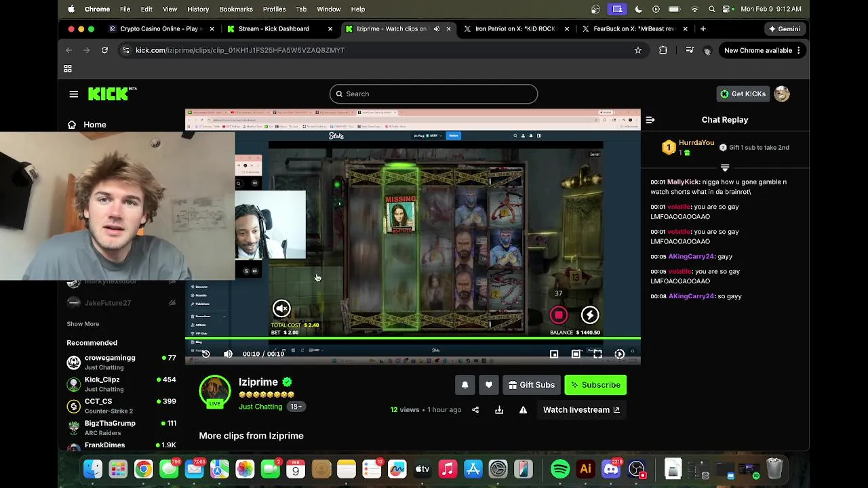Screen dimensions: 868x488
Task: Go to Home in Kick sidebar
Action: [x=87, y=125]
